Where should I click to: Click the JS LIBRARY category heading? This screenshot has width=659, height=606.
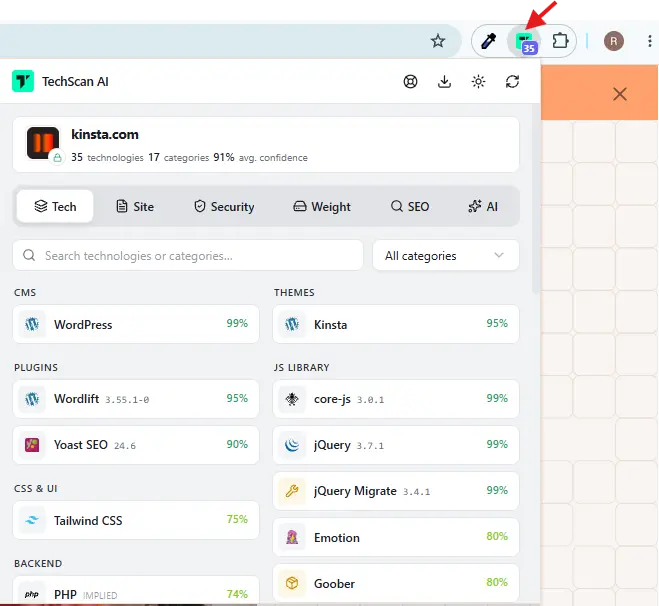click(x=301, y=367)
